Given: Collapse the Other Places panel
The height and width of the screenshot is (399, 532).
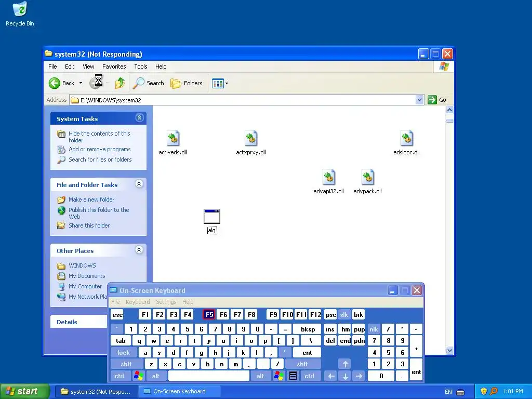Looking at the screenshot, I should [x=139, y=249].
